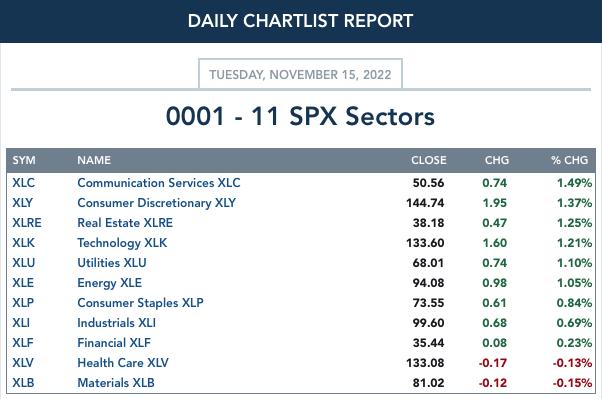This screenshot has width=602, height=399.
Task: Sort table by SYM column header
Action: coord(24,160)
